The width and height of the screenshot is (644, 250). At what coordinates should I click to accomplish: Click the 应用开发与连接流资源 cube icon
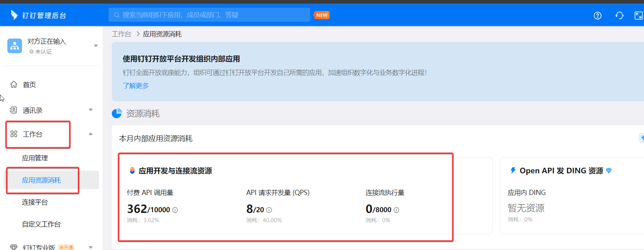132,170
